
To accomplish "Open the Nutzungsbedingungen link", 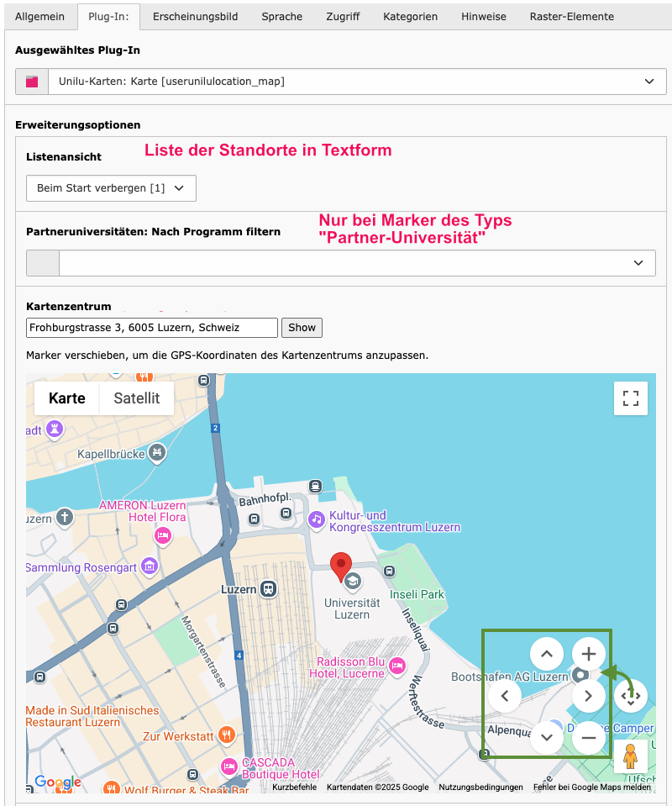I will tap(480, 787).
